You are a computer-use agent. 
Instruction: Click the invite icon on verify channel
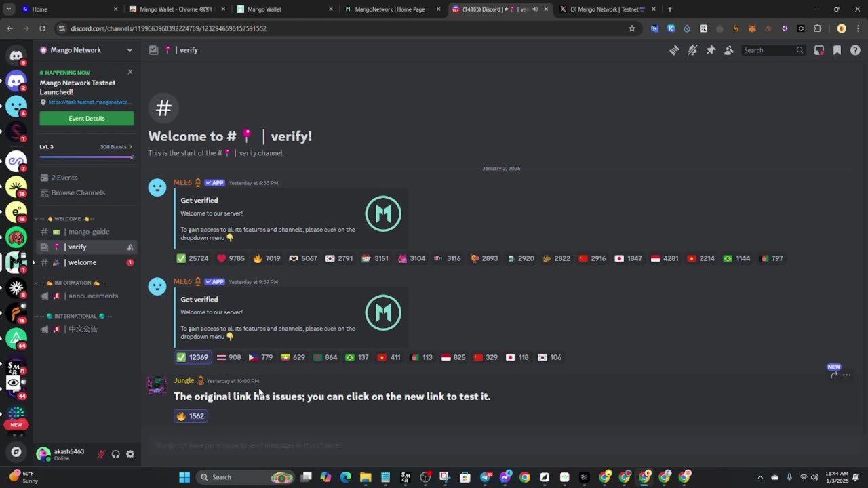[x=130, y=247]
